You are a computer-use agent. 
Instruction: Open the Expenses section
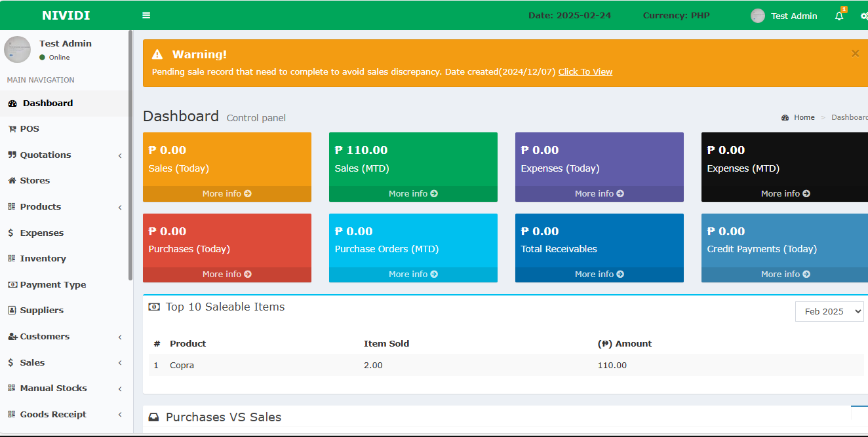[41, 233]
